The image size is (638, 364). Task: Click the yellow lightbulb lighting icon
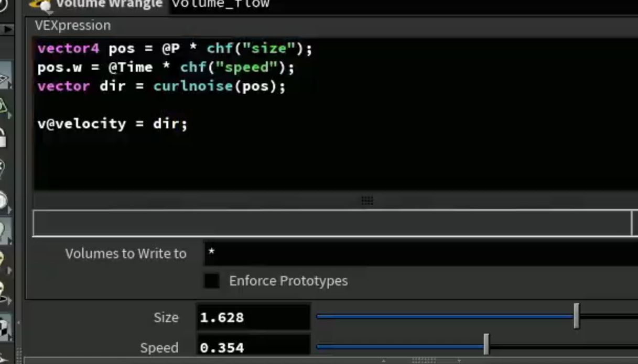(x=3, y=260)
